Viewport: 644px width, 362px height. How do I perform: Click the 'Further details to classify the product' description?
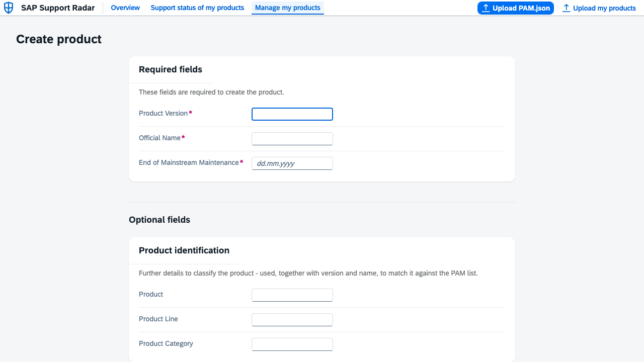pos(308,273)
